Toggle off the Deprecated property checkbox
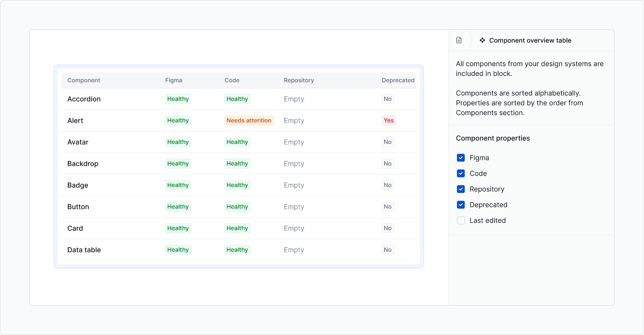The height and width of the screenshot is (335, 644). coord(461,205)
